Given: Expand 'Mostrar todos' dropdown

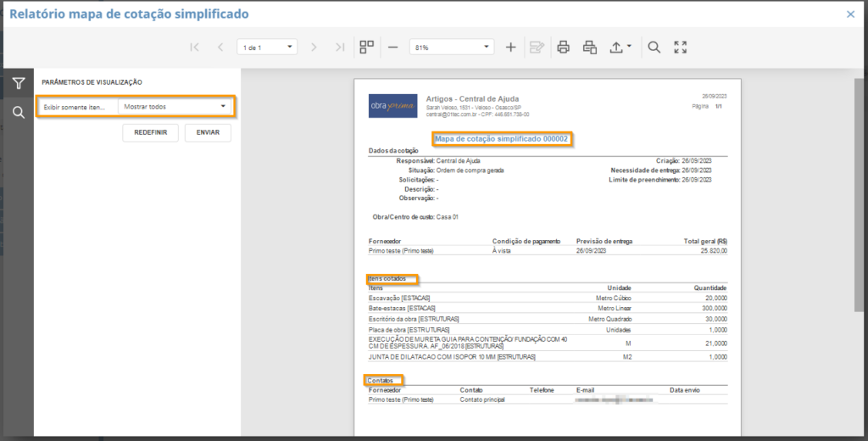Looking at the screenshot, I should tap(175, 106).
